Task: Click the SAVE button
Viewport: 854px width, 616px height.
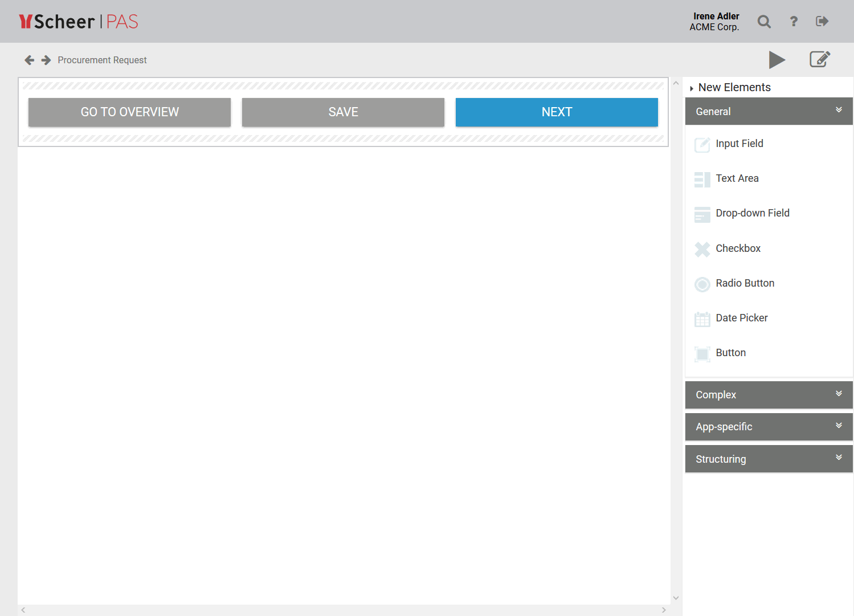Action: [343, 112]
